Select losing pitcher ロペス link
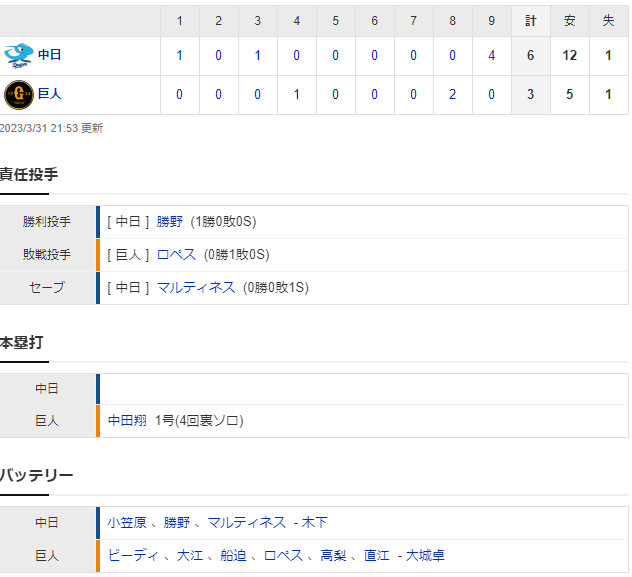The height and width of the screenshot is (577, 632). [x=176, y=255]
